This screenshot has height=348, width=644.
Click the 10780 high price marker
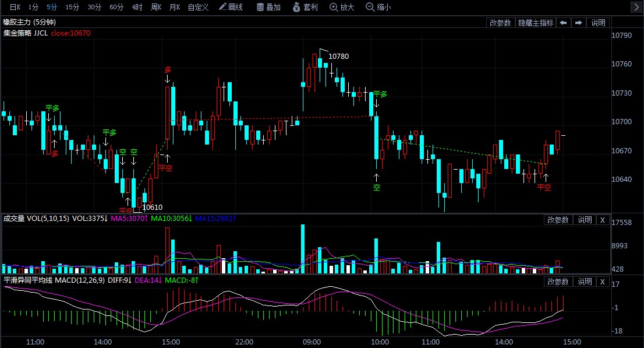coord(338,57)
